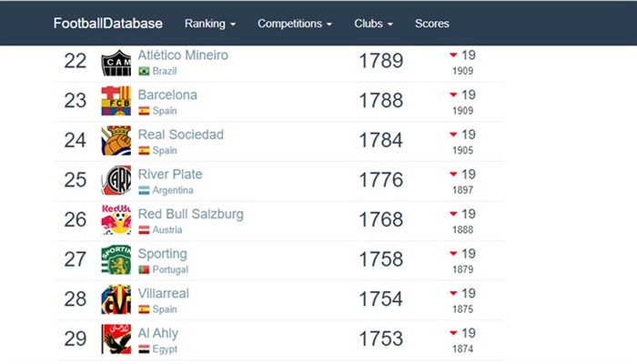Screen dimensions: 637x364
Task: Expand the Competitions dropdown menu
Action: point(295,24)
